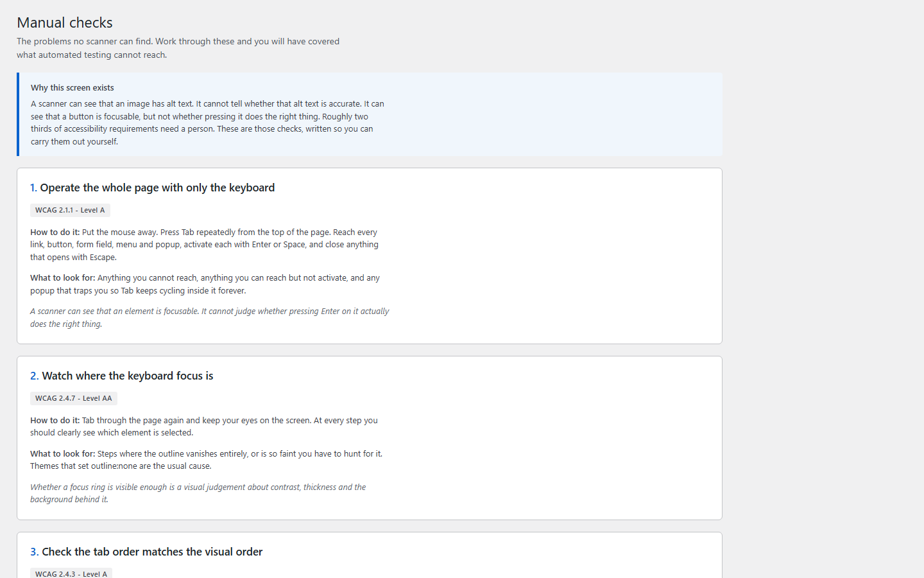Click the blue number 1 in first heading
Image resolution: width=924 pixels, height=578 pixels.
(x=33, y=188)
